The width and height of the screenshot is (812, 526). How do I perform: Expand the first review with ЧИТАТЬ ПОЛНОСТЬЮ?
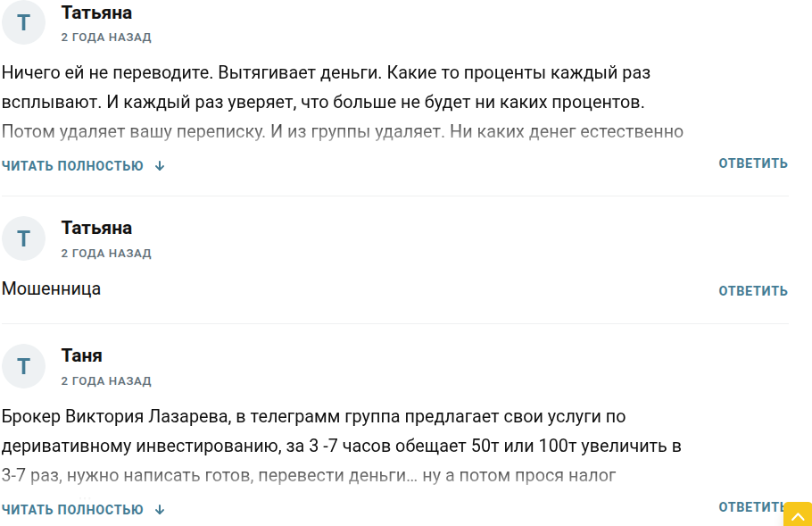click(x=71, y=166)
